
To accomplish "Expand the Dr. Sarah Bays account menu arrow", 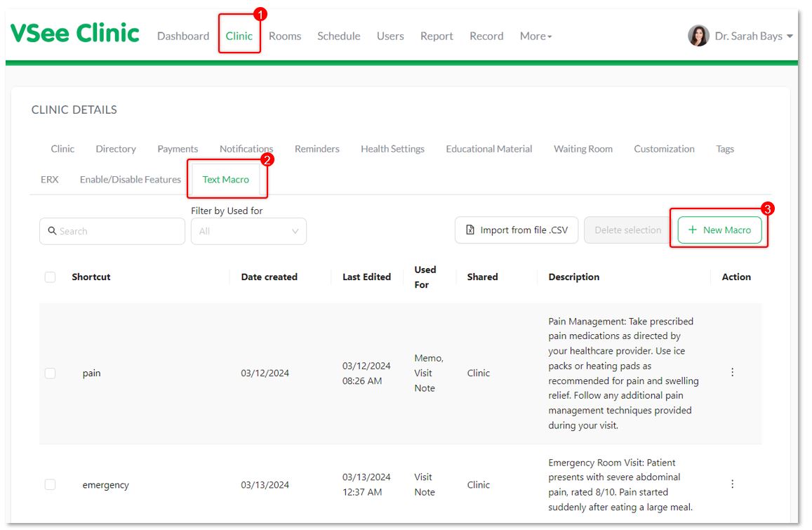I will tap(790, 36).
